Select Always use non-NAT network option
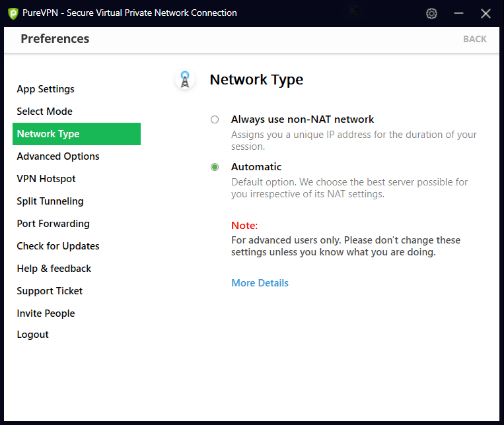This screenshot has height=425, width=504. coord(215,119)
